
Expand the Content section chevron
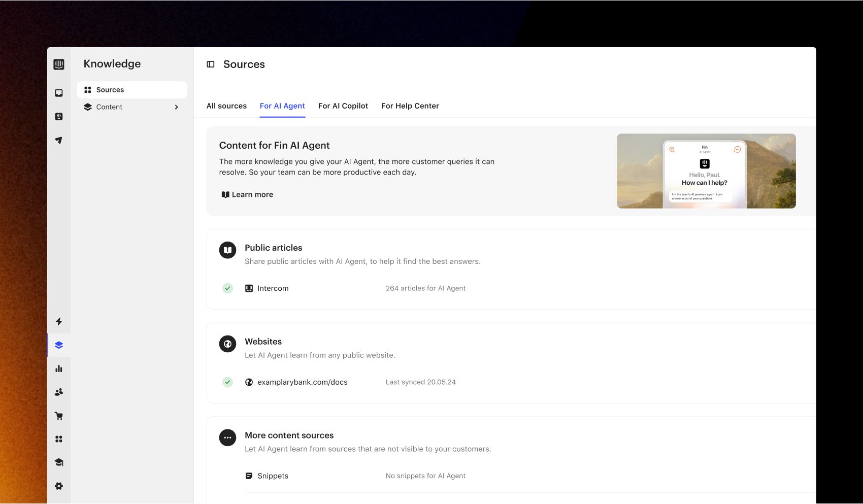click(176, 107)
